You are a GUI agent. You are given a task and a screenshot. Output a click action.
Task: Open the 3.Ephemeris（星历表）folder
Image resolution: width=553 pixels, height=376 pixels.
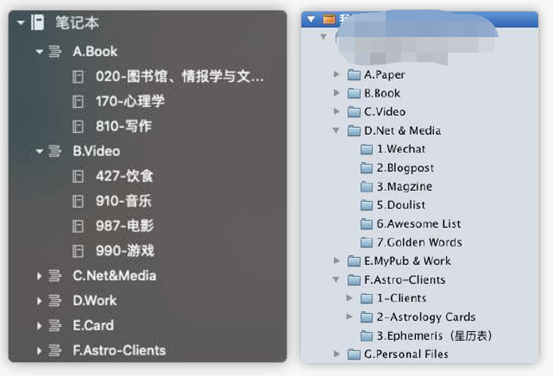pyautogui.click(x=434, y=336)
